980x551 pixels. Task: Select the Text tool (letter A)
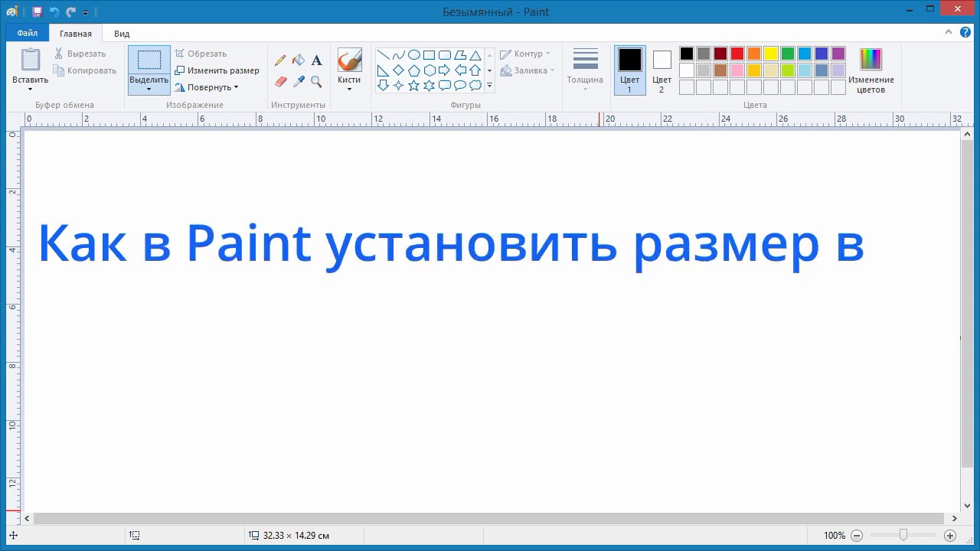(x=316, y=60)
